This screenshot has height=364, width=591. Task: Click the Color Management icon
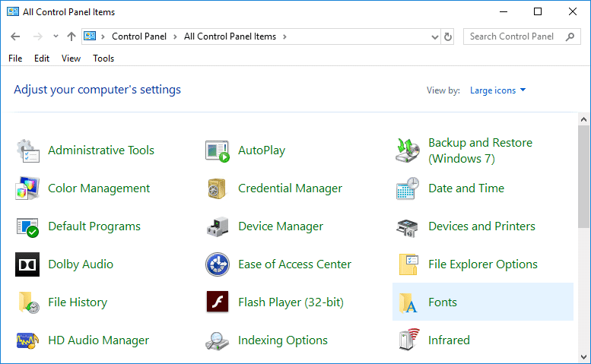tap(27, 188)
